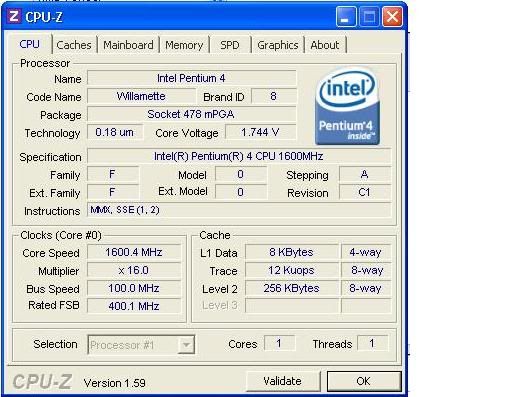
Task: Click the 0.18 um technology value
Action: tap(115, 132)
